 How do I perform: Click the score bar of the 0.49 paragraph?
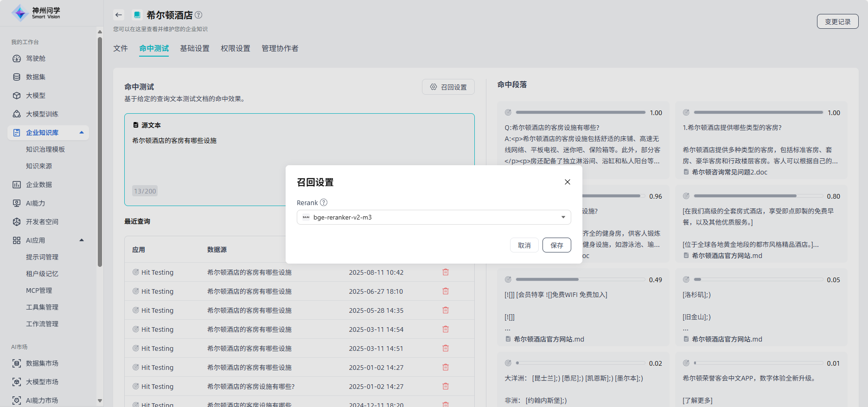pos(581,279)
